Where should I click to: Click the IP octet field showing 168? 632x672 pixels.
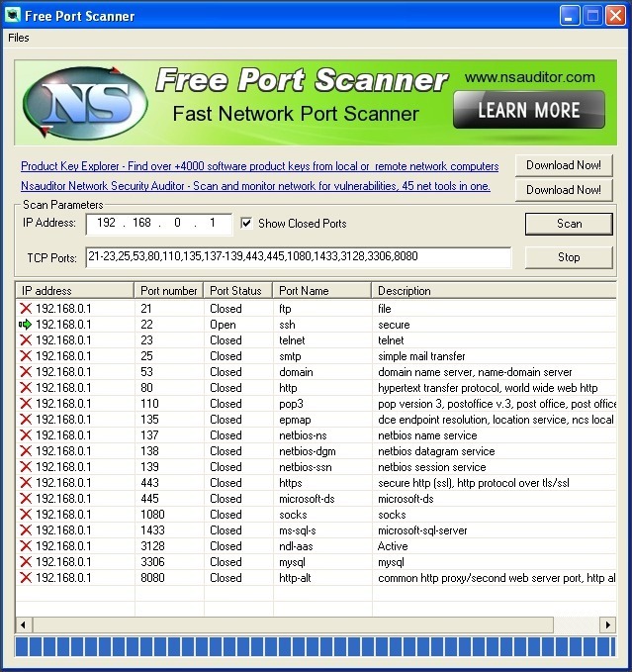click(141, 223)
